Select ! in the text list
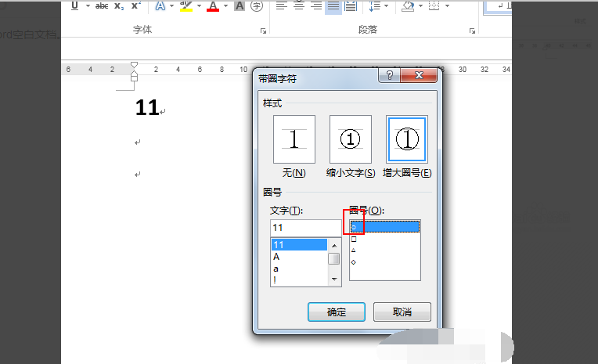 tap(299, 280)
